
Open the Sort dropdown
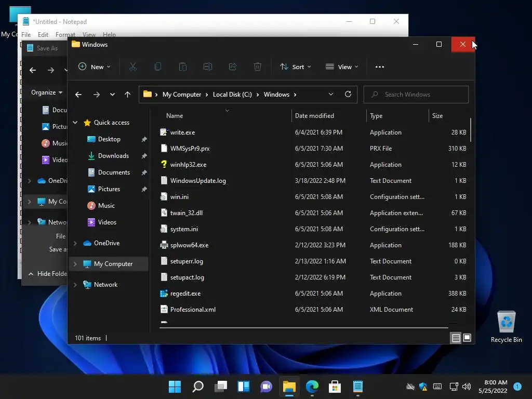pyautogui.click(x=296, y=67)
